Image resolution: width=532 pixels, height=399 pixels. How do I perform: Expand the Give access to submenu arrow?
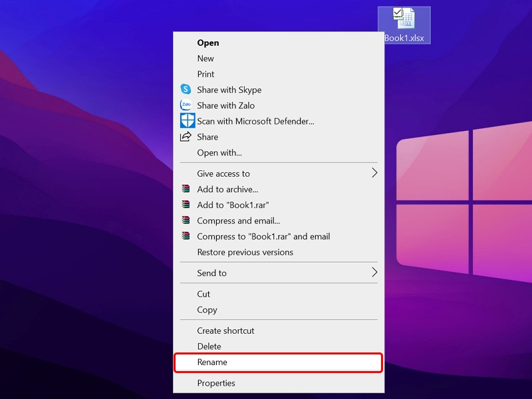[x=374, y=173]
